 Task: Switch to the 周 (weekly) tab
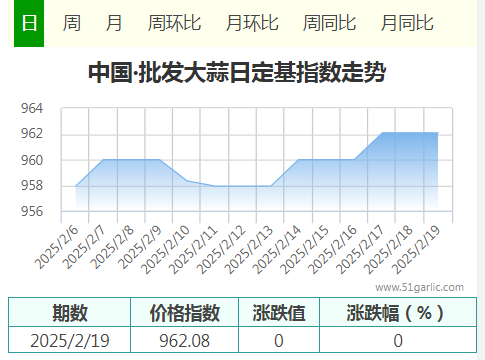pyautogui.click(x=72, y=23)
